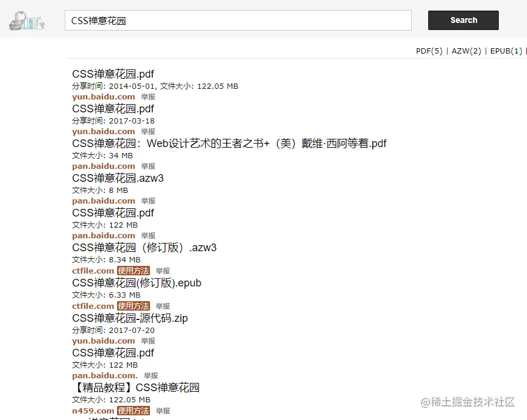This screenshot has width=527, height=420.
Task: Click text 分享时间: 2017-07-20
Action: (x=114, y=331)
